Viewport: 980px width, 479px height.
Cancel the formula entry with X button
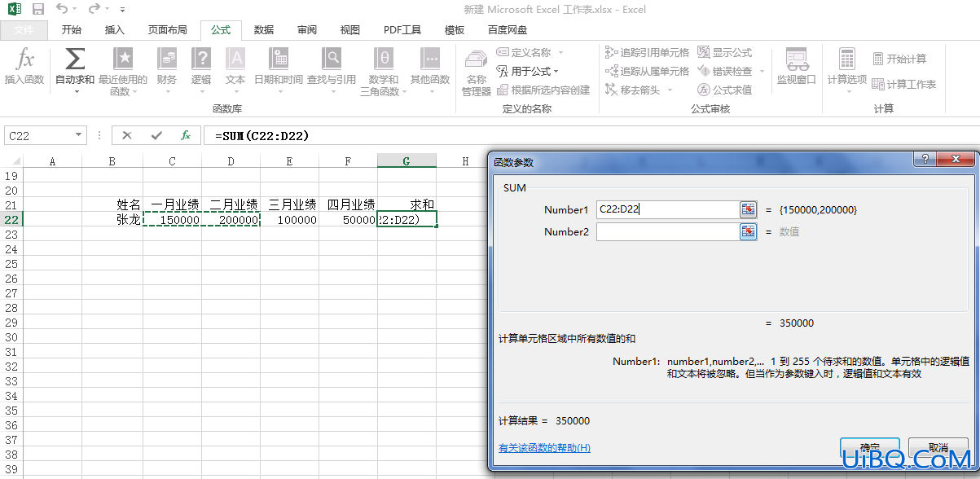pyautogui.click(x=127, y=136)
